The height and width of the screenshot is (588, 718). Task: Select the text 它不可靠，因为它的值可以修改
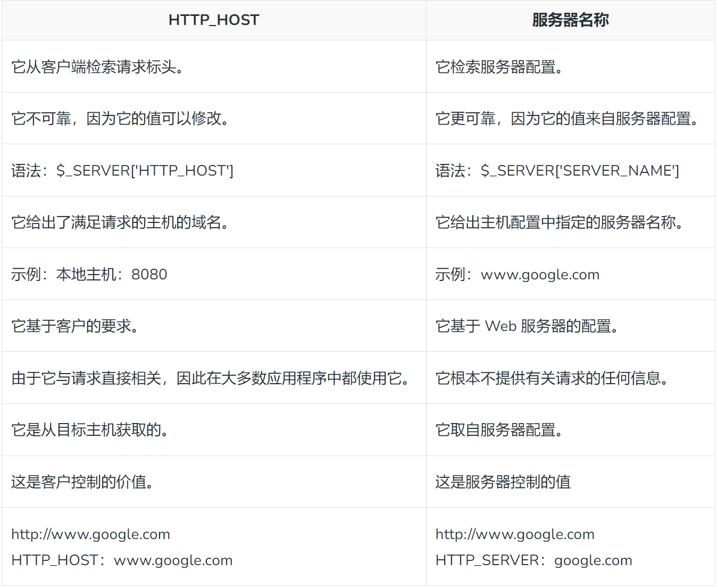tap(121, 119)
